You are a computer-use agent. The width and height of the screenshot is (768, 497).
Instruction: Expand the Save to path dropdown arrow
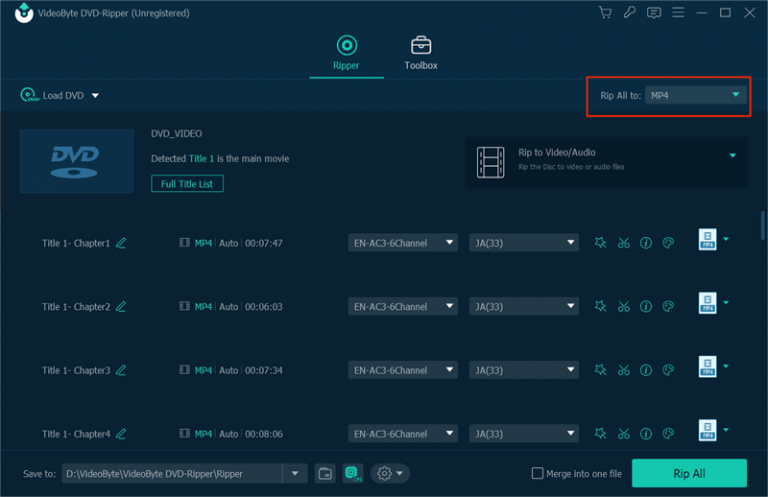tap(295, 473)
